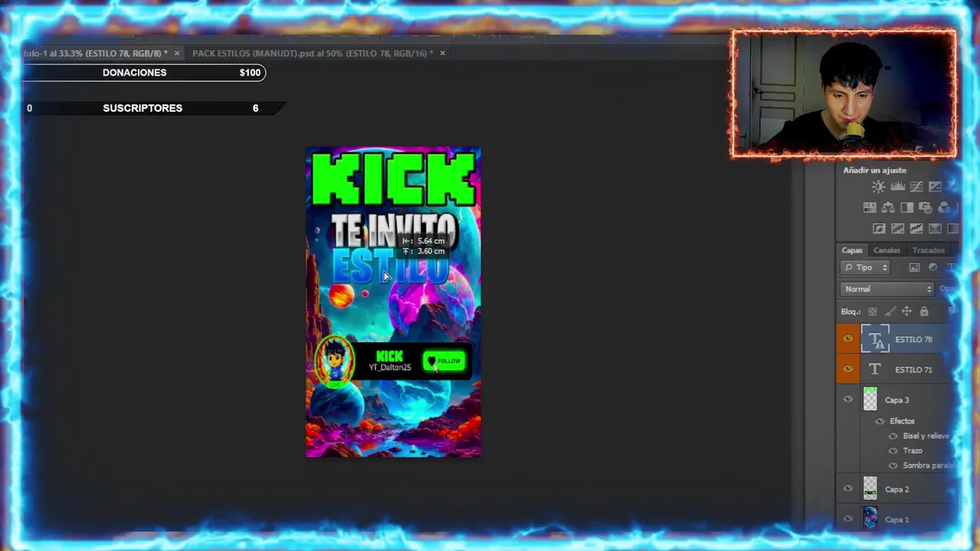Open the Normal blend mode dropdown
The width and height of the screenshot is (980, 551).
(887, 289)
